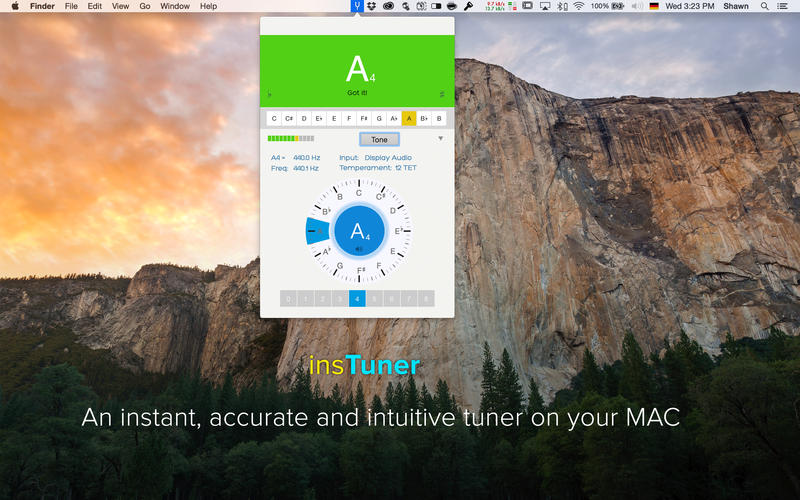Open Spotlight search magnifier icon
Viewport: 800px width, 500px height.
tap(764, 6)
